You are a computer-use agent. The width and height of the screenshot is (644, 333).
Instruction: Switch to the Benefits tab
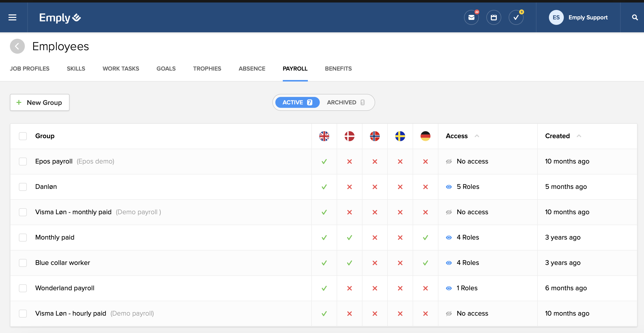click(x=338, y=69)
